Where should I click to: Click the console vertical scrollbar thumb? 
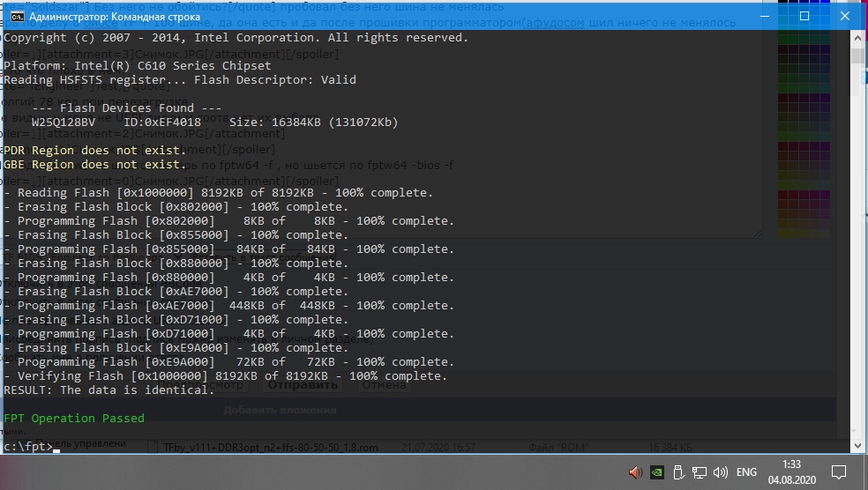click(857, 56)
